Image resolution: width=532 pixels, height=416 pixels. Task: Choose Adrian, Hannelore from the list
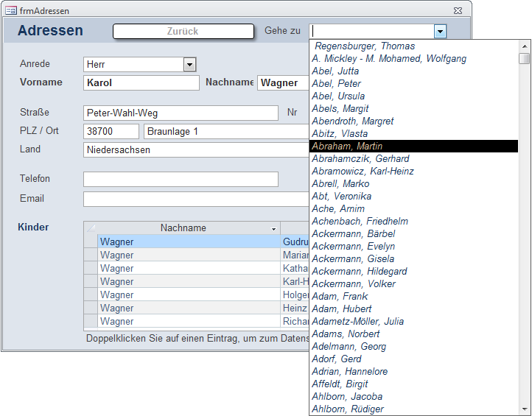(414, 372)
